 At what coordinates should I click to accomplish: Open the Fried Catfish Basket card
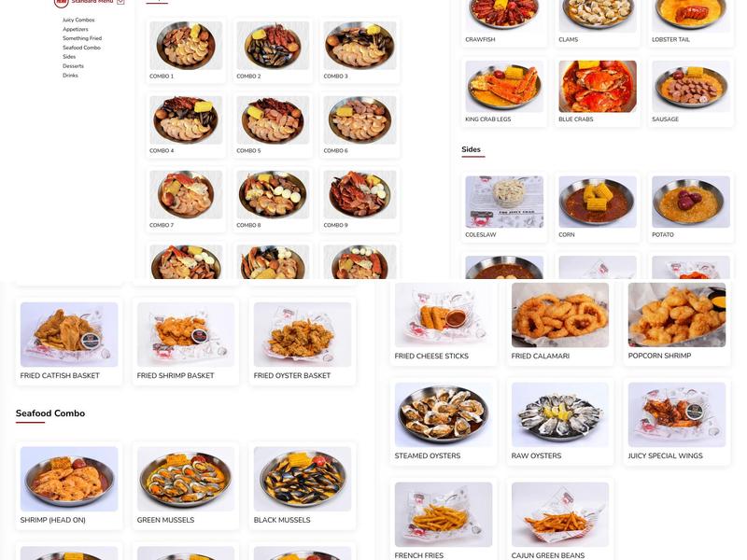[69, 342]
